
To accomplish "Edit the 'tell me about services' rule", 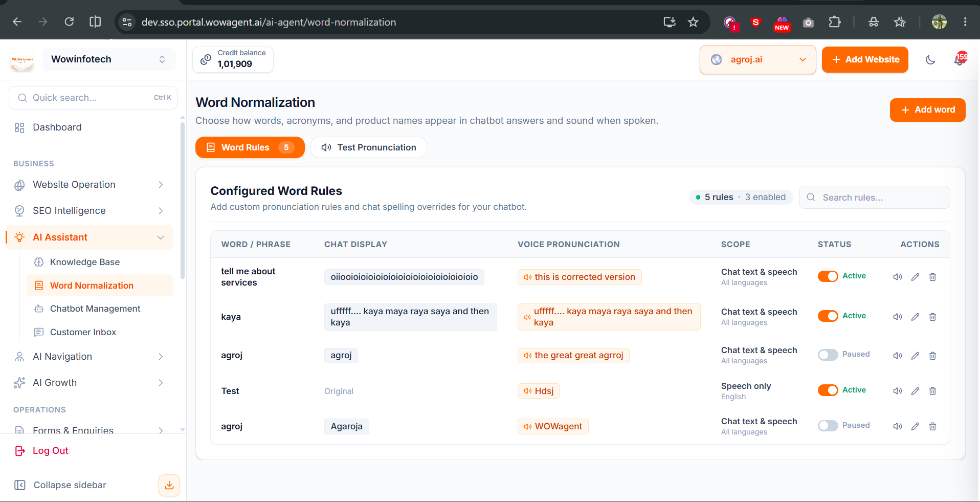I will pos(915,277).
